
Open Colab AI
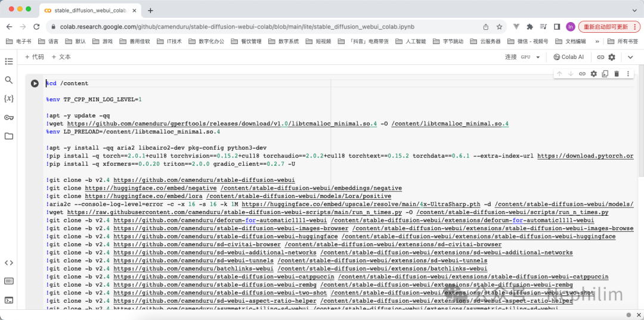(x=569, y=57)
